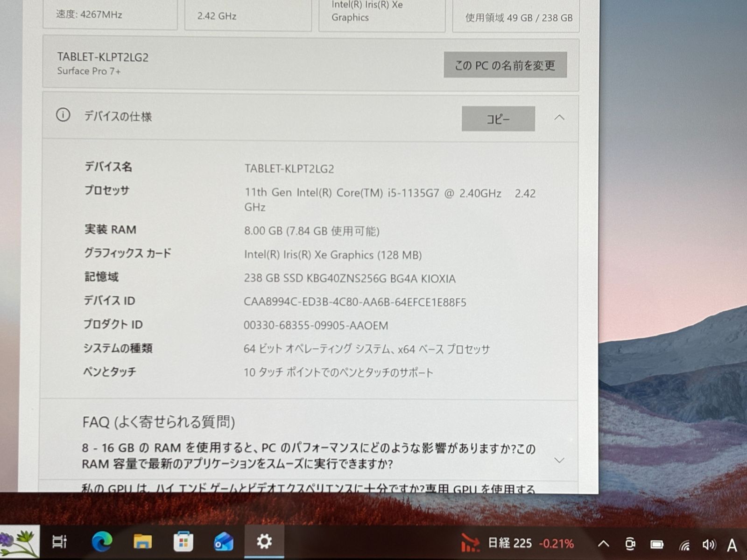The image size is (747, 560).
Task: Switch IME input mode indicator A
Action: [732, 545]
